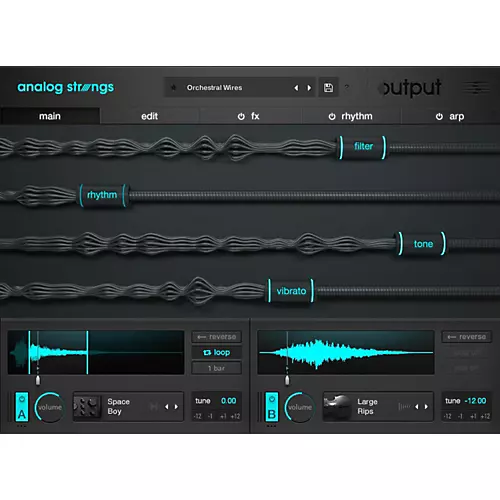This screenshot has height=500, width=500.
Task: Open the 1 bar loop length selector
Action: click(x=217, y=368)
